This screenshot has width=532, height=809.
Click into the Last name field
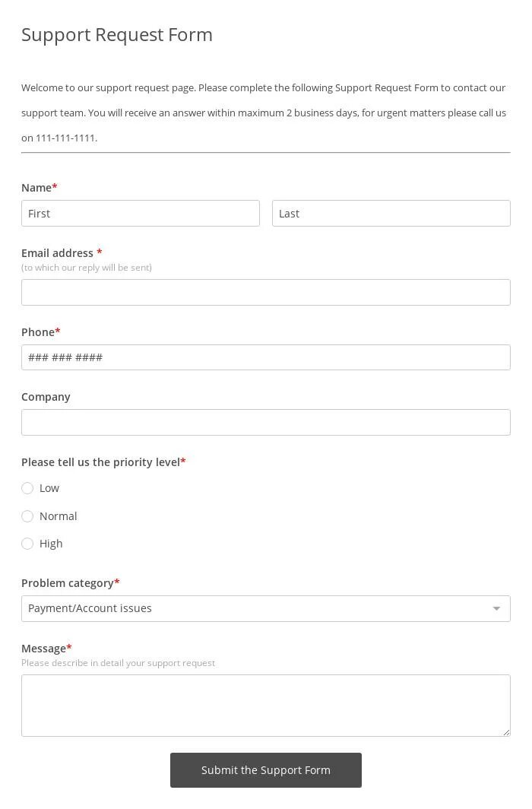click(x=391, y=213)
